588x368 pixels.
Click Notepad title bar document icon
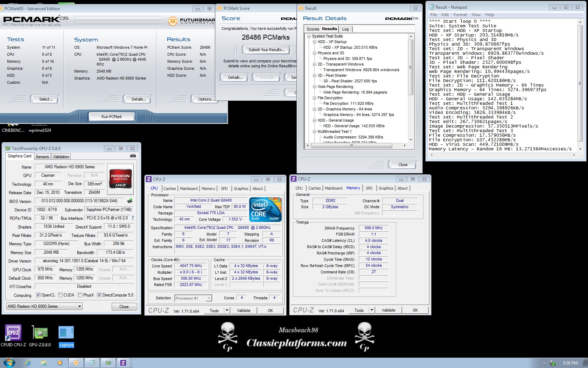[432, 7]
